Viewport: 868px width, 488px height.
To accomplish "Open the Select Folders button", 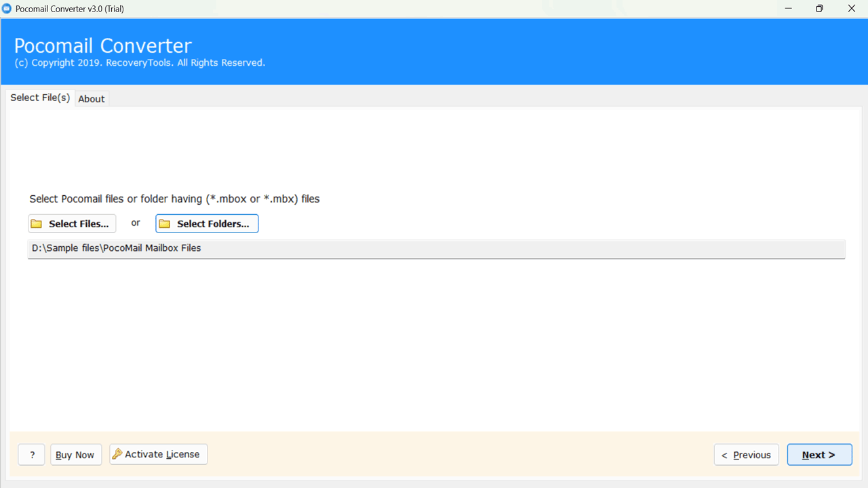I will (x=207, y=224).
